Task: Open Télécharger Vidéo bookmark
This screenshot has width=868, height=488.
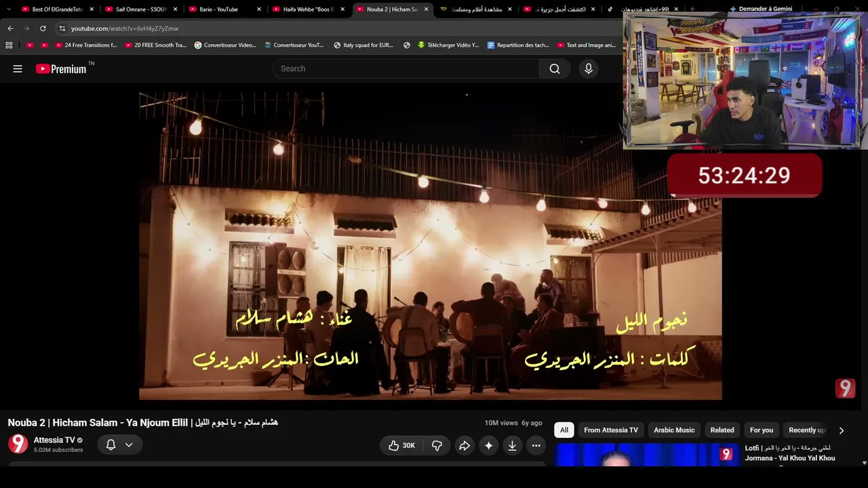Action: pos(448,45)
